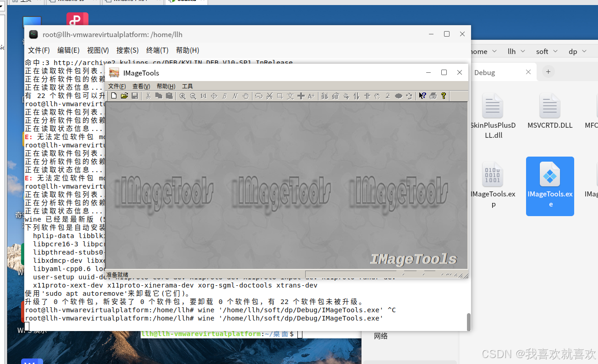
Task: Expand the dp breadcrumb dropdown in file manager
Action: tap(584, 51)
